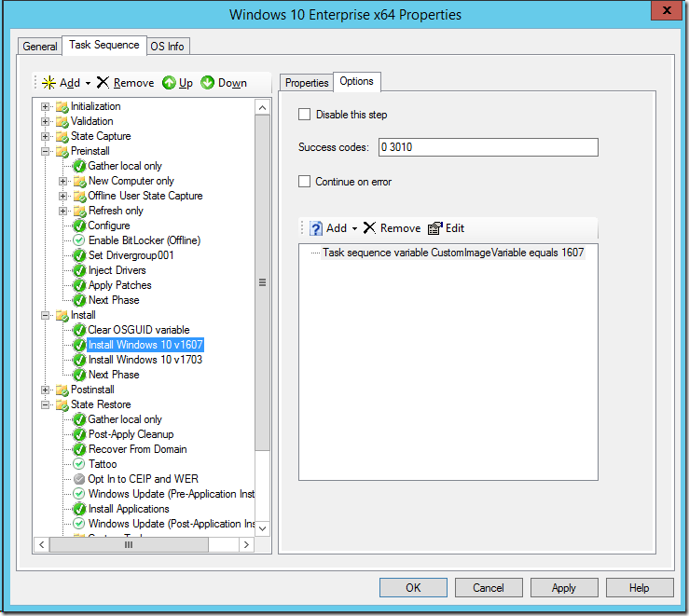689x616 pixels.
Task: Click the Initialization folder icon
Action: click(62, 106)
